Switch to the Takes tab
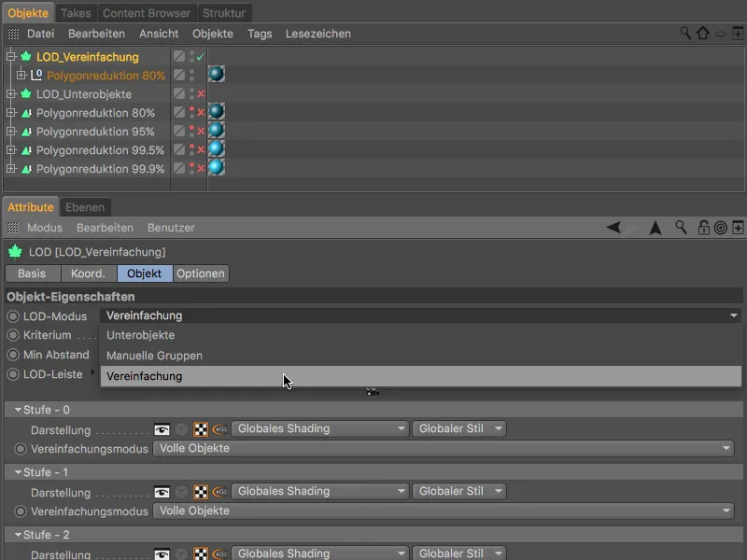This screenshot has width=747, height=560. [76, 13]
